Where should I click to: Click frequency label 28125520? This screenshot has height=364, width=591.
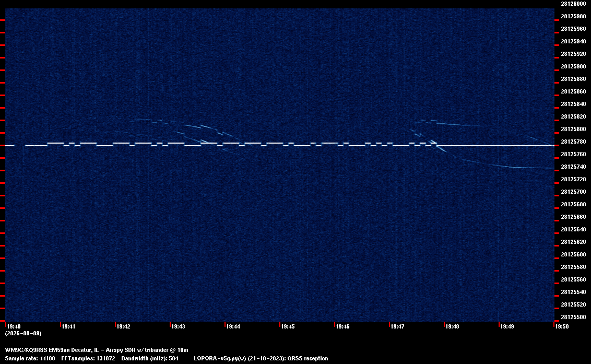573,304
